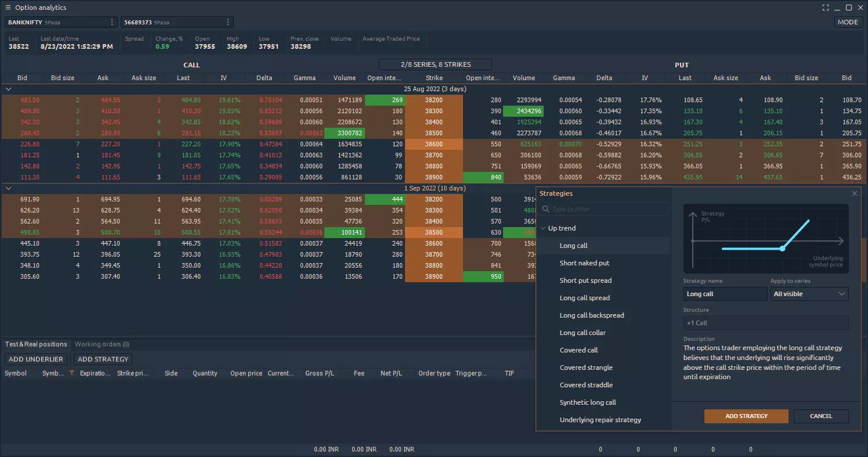This screenshot has width=868, height=457.
Task: Click the Quantity column header
Action: [x=205, y=373]
